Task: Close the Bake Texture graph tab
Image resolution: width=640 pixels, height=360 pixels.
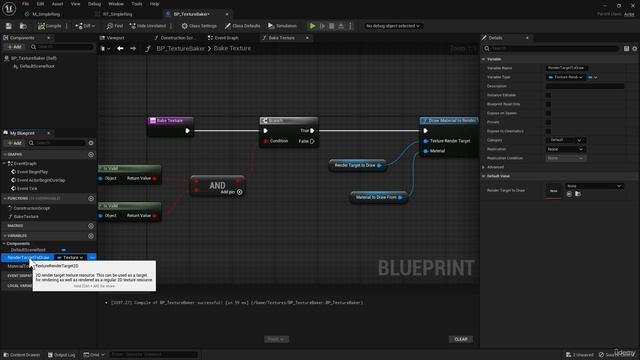Action: pos(307,38)
